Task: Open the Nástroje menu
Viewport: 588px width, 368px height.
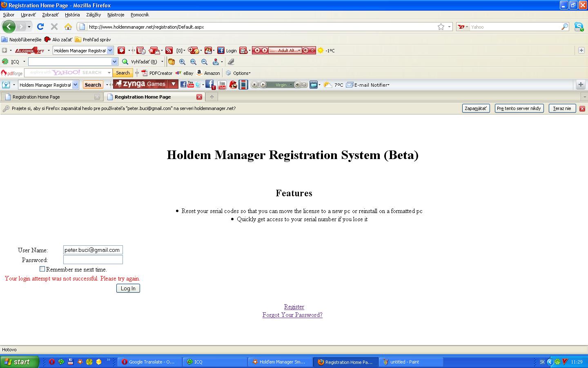Action: click(x=116, y=15)
